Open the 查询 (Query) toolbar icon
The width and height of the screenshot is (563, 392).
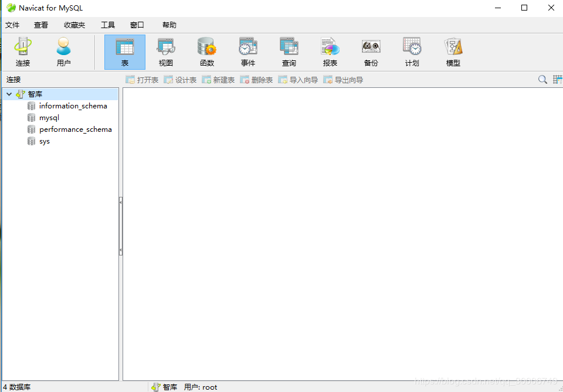[x=289, y=52]
